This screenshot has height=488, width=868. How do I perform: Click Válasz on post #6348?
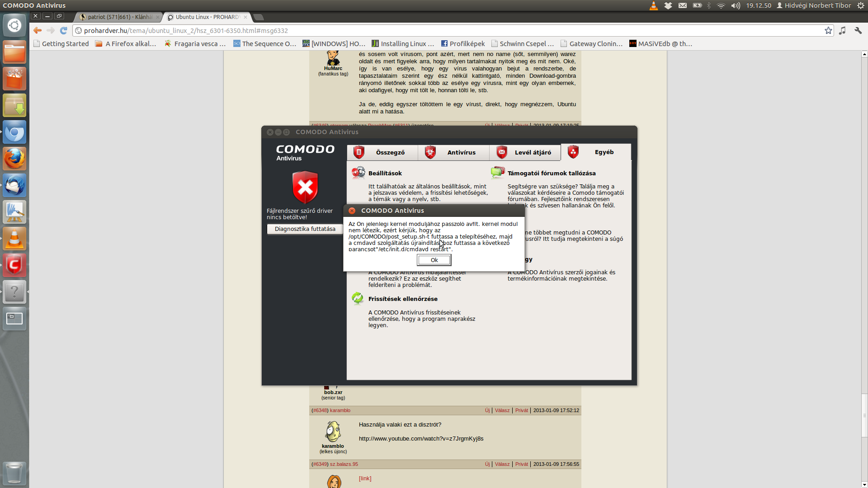point(502,410)
